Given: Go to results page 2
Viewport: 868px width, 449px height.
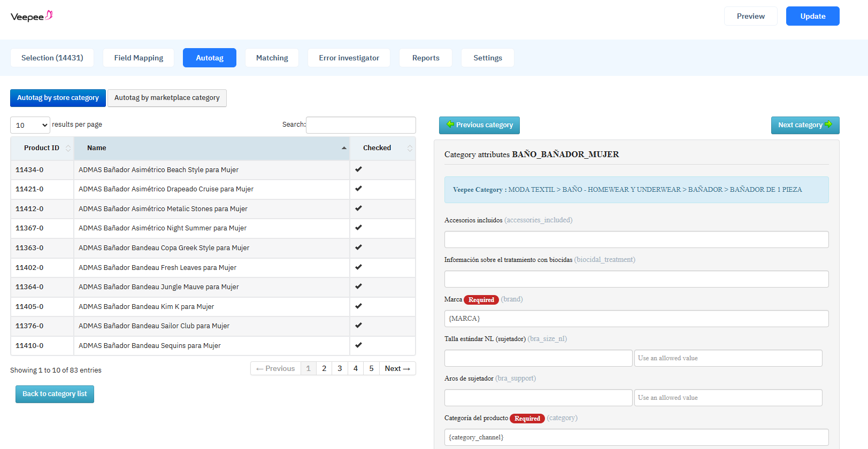Looking at the screenshot, I should 324,368.
